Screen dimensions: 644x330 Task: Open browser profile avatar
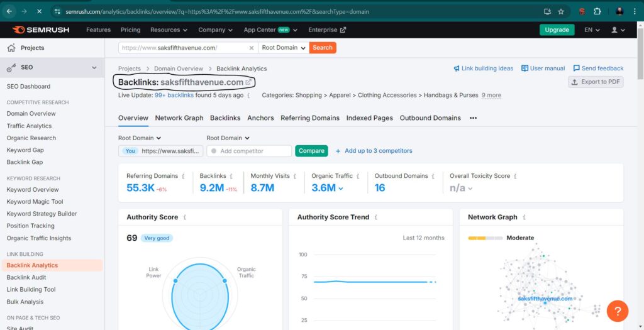pos(619,11)
